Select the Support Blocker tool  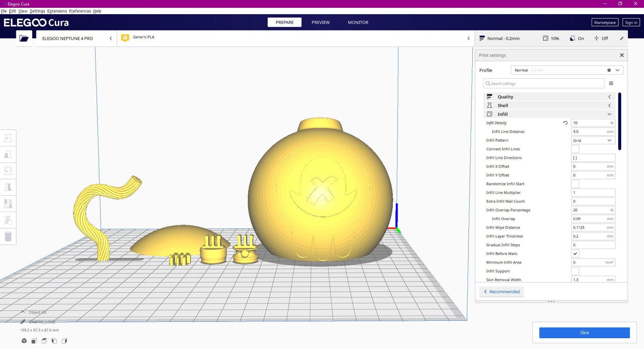pyautogui.click(x=8, y=220)
